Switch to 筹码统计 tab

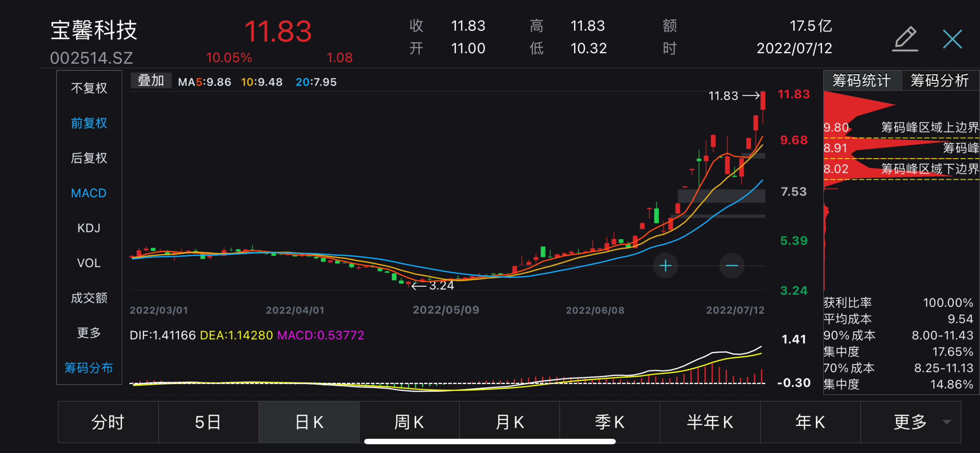(862, 81)
